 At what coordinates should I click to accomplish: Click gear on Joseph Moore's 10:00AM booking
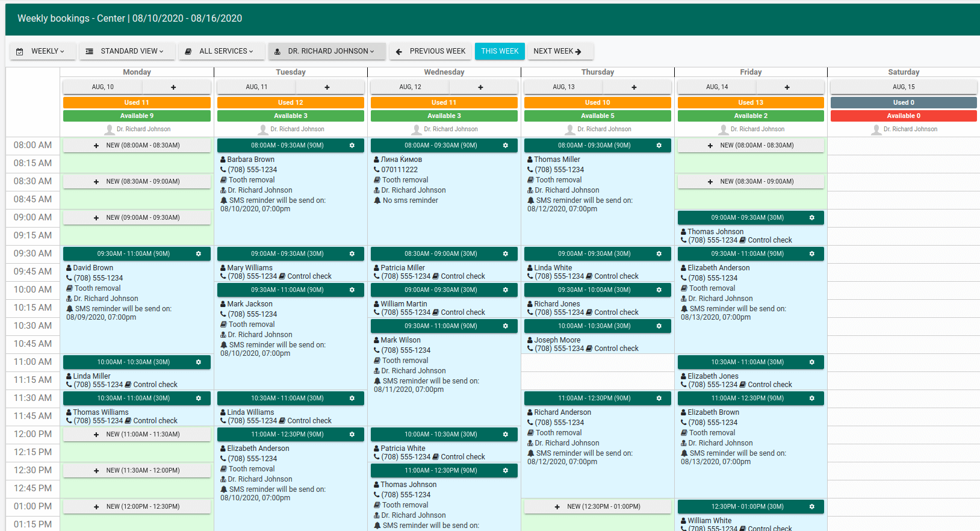point(659,326)
